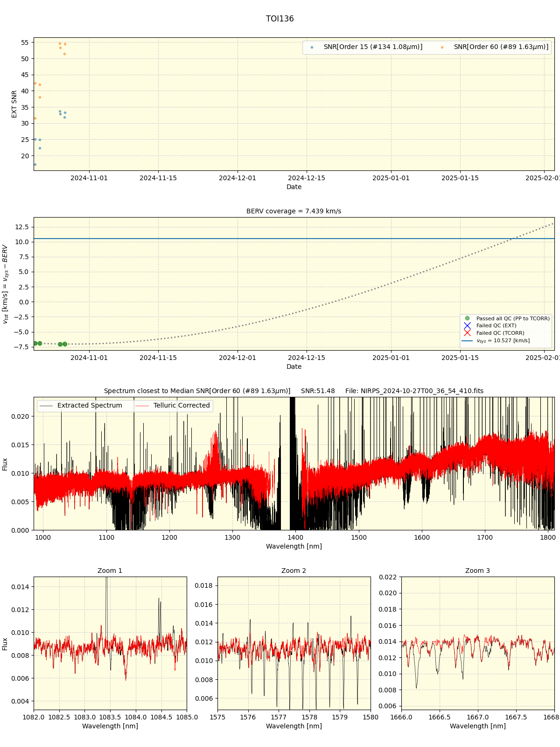Click the vsys = 10.527 km/s legend entry

[496, 340]
